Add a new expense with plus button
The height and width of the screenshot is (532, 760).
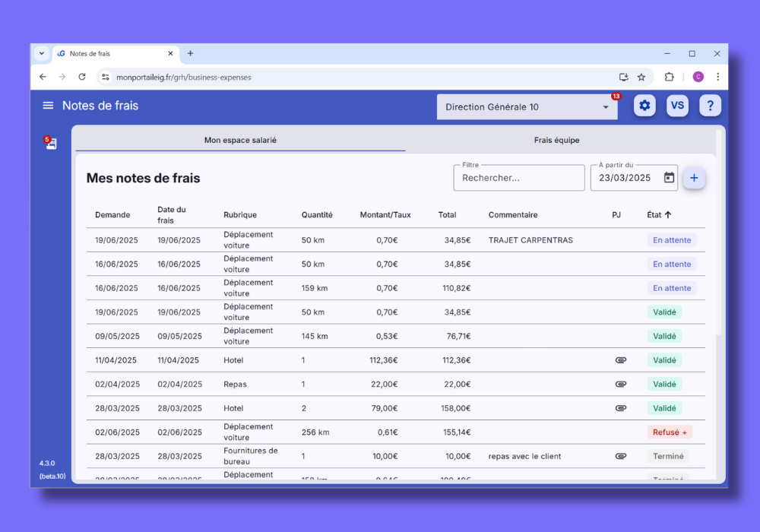(694, 178)
